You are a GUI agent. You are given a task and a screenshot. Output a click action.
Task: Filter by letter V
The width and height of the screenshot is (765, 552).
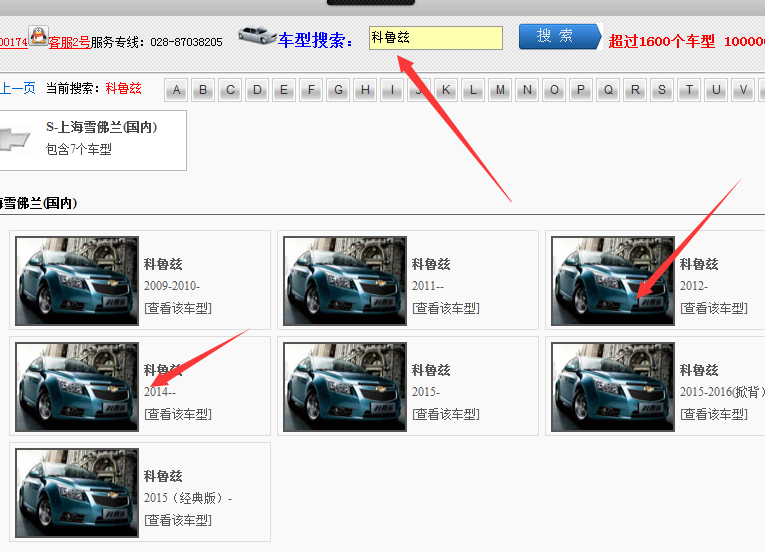tap(743, 90)
